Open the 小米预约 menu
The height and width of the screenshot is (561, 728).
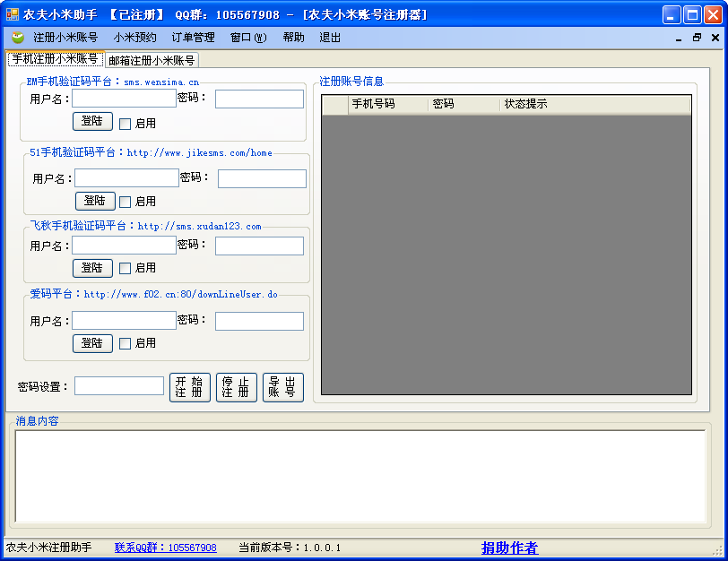pyautogui.click(x=135, y=38)
